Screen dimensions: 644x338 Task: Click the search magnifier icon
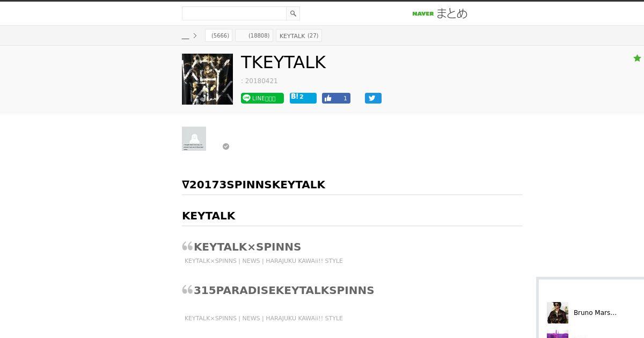(x=293, y=13)
